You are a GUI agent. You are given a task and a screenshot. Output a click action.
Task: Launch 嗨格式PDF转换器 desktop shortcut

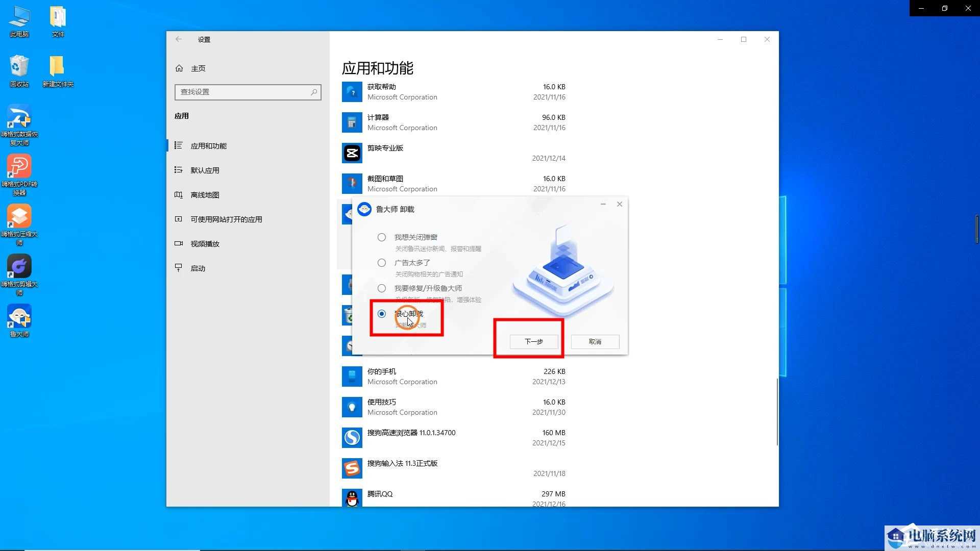pos(19,175)
